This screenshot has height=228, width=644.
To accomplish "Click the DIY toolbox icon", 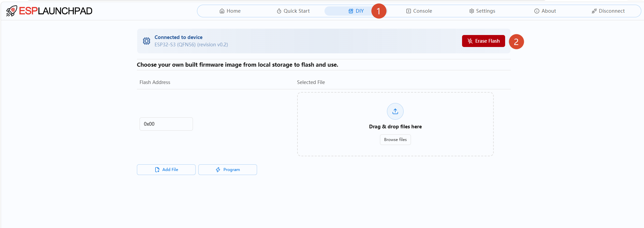I will (x=351, y=11).
